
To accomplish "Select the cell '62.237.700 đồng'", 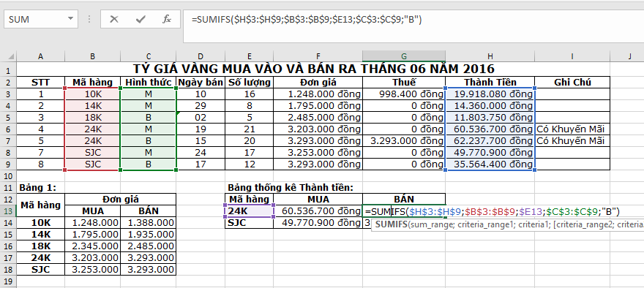I will [x=490, y=141].
